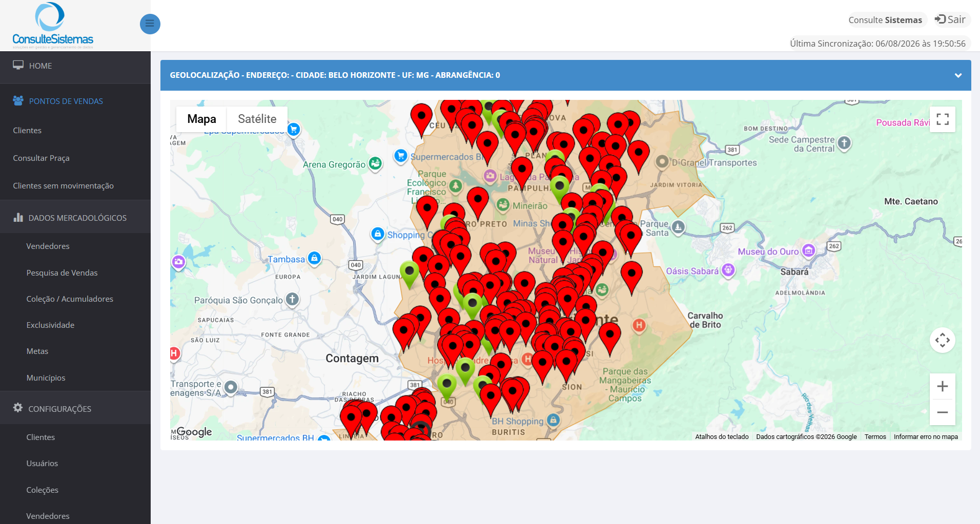Click the ConsulteSistemas logo
This screenshot has width=980, height=524.
tap(53, 26)
